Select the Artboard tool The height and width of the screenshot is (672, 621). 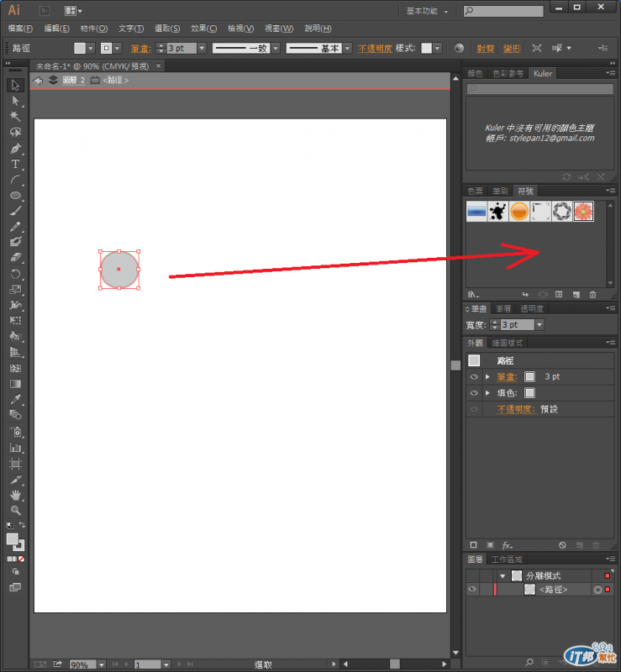(15, 464)
